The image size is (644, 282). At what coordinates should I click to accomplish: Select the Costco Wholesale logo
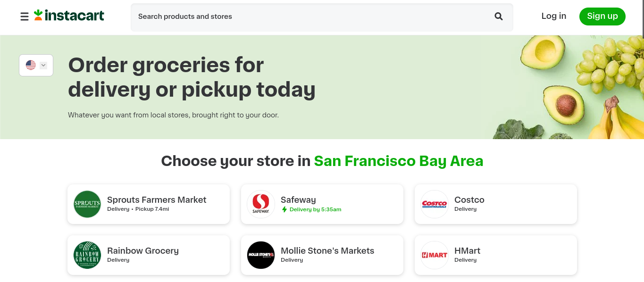point(435,204)
